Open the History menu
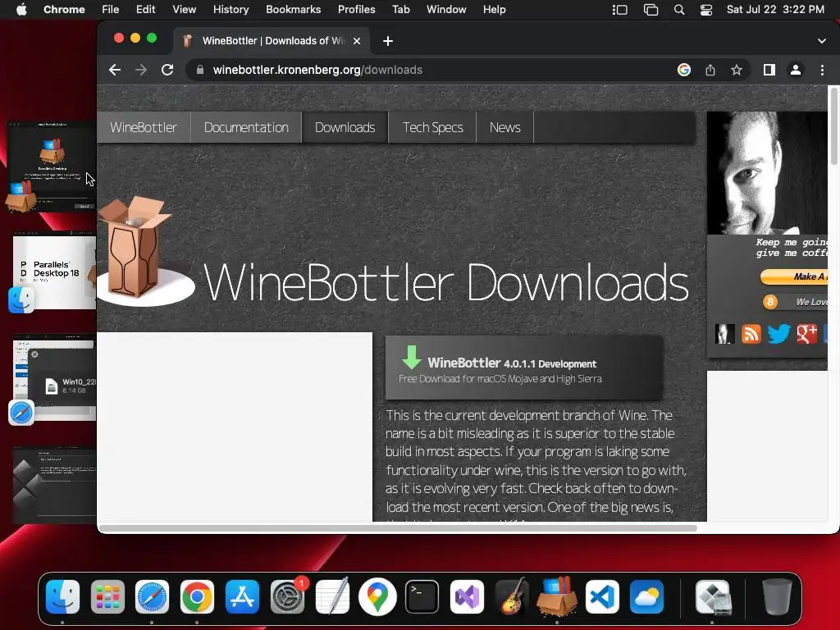This screenshot has width=840, height=630. (231, 10)
